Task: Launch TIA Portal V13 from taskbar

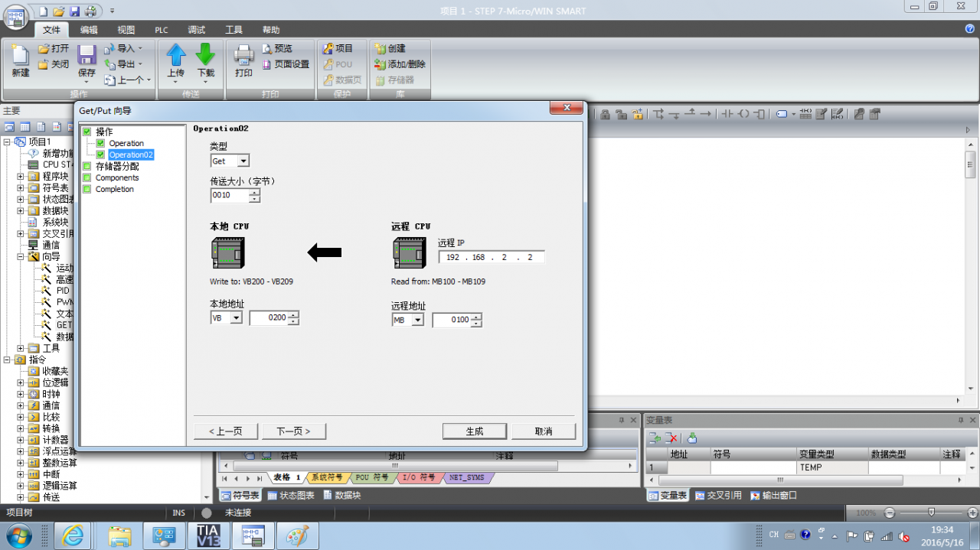Action: point(208,536)
